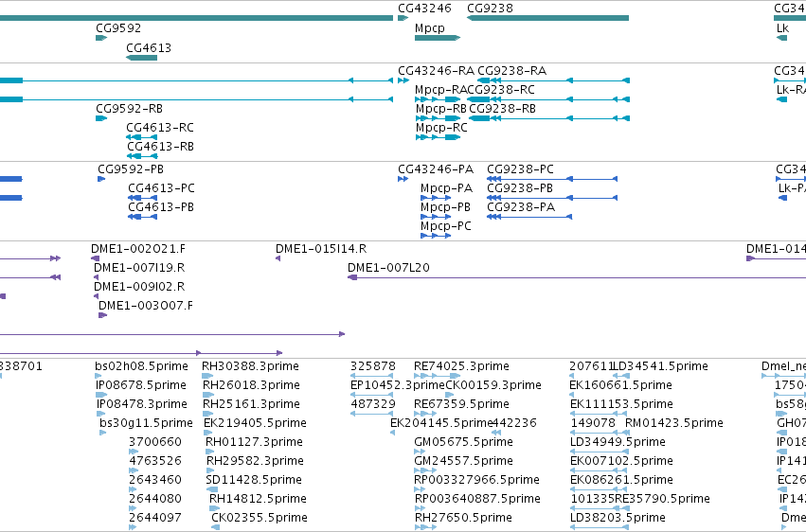
Task: Open the CG4613-RB transcript label
Action: click(x=160, y=147)
